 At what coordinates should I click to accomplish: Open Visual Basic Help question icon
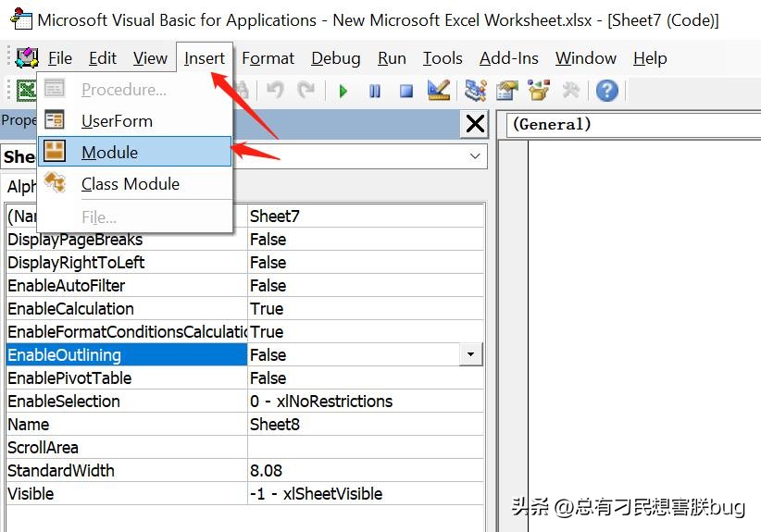point(606,91)
